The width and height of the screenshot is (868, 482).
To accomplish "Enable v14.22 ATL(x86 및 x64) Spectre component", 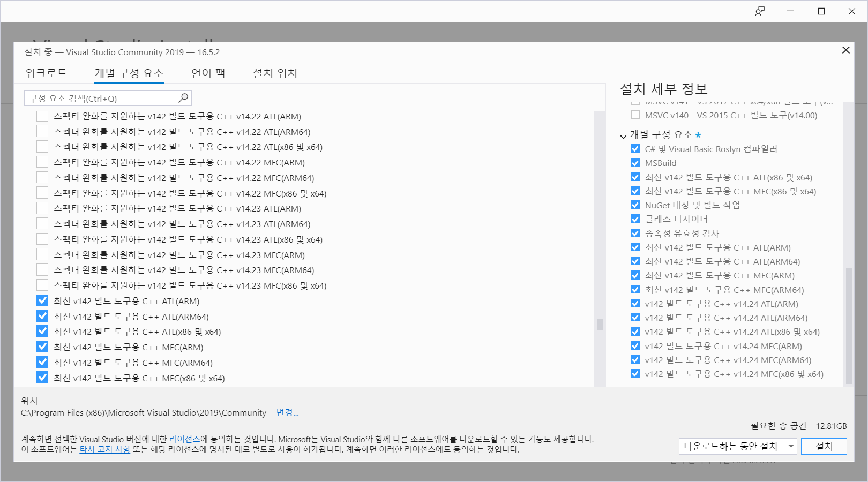I will pyautogui.click(x=42, y=147).
